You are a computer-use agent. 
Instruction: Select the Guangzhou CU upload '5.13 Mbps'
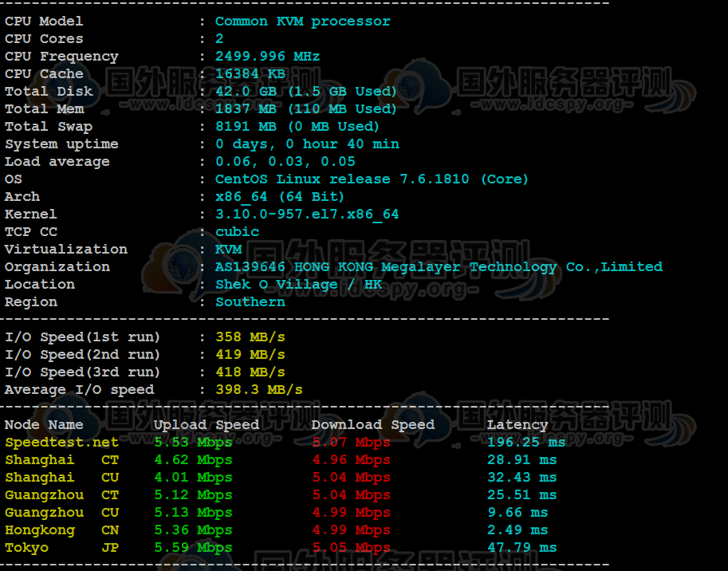[193, 513]
